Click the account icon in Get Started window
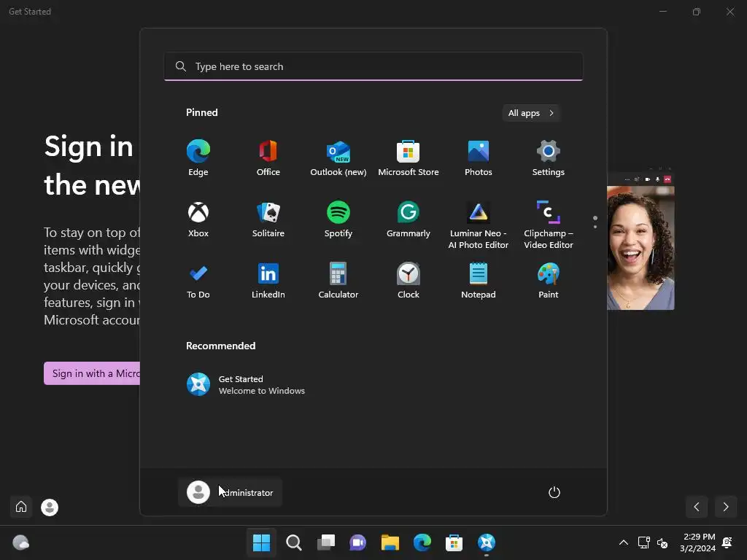Viewport: 747px width, 560px height. point(50,507)
